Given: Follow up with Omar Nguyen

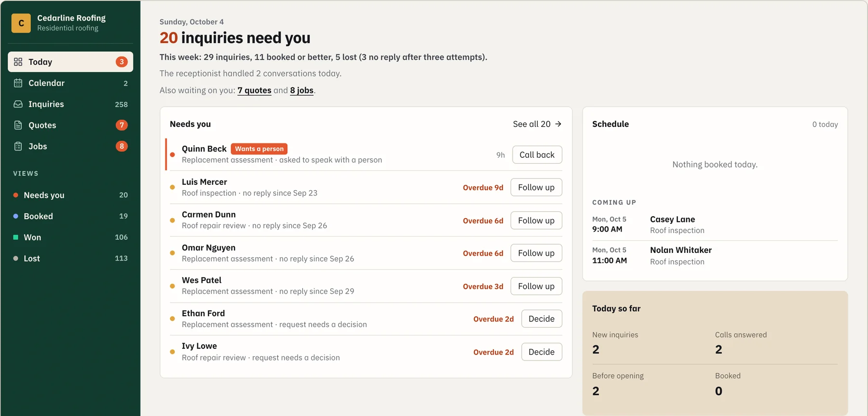Looking at the screenshot, I should 536,253.
